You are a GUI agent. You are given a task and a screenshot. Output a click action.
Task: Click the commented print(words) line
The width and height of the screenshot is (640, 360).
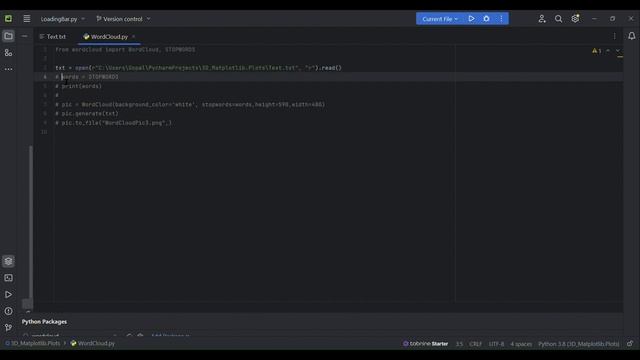click(78, 86)
